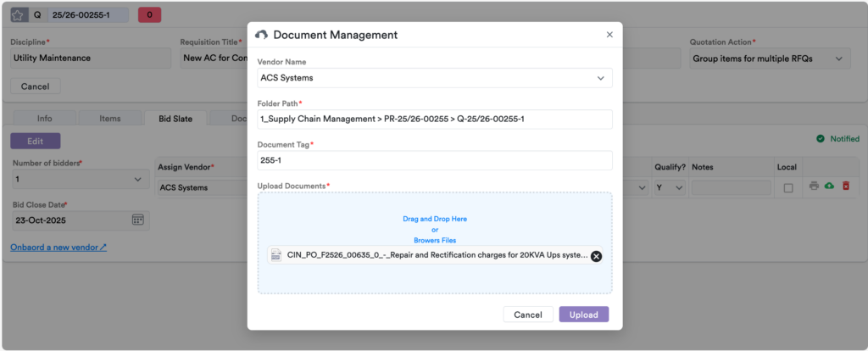Remove the attached CIN_PO file
Viewport: 868px width, 351px height.
596,256
